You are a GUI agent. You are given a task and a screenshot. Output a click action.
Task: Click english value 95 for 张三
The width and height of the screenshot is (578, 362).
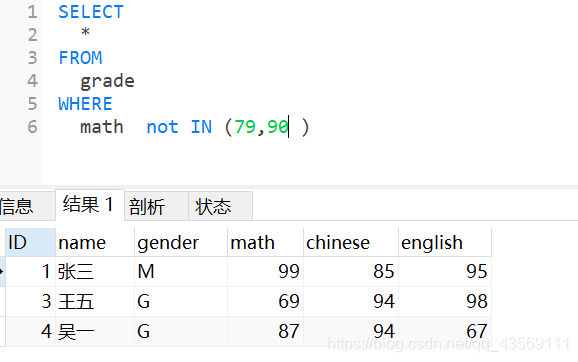[445, 272]
